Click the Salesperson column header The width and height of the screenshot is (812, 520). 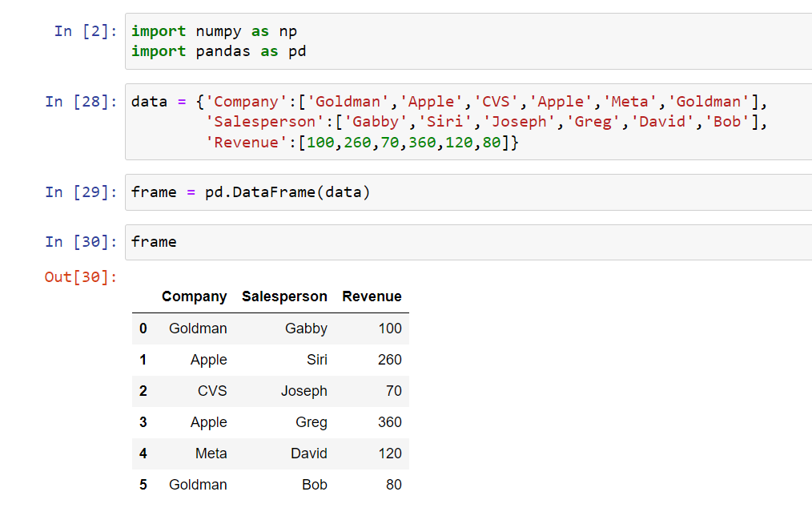click(x=284, y=296)
